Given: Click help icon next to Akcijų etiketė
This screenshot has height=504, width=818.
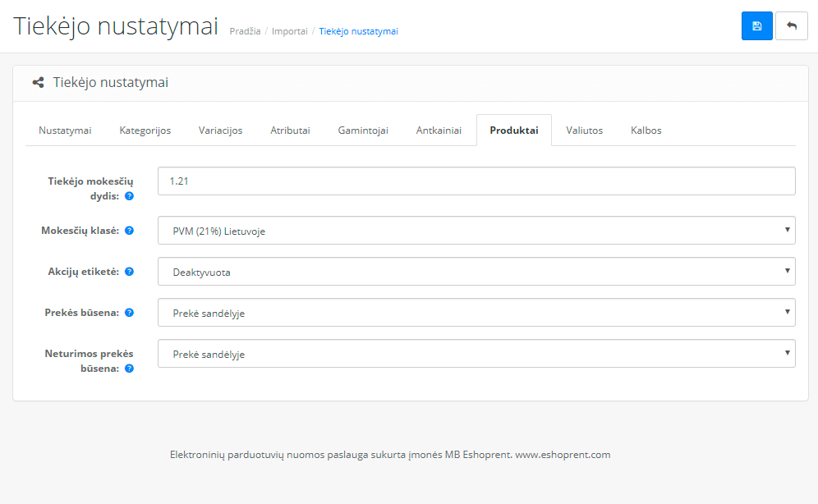Looking at the screenshot, I should [130, 272].
